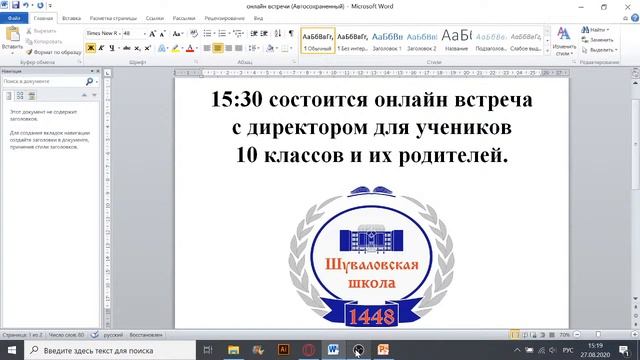Click the Decrease Indent icon
Viewport: 640px width, 360px height.
point(254,33)
